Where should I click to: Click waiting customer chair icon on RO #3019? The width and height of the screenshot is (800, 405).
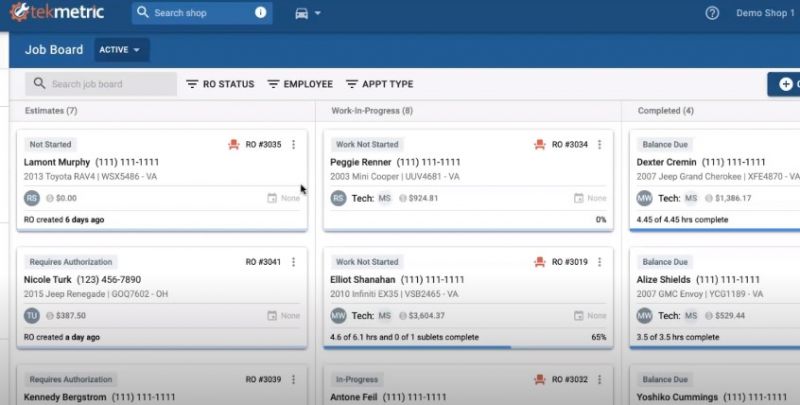(x=540, y=262)
